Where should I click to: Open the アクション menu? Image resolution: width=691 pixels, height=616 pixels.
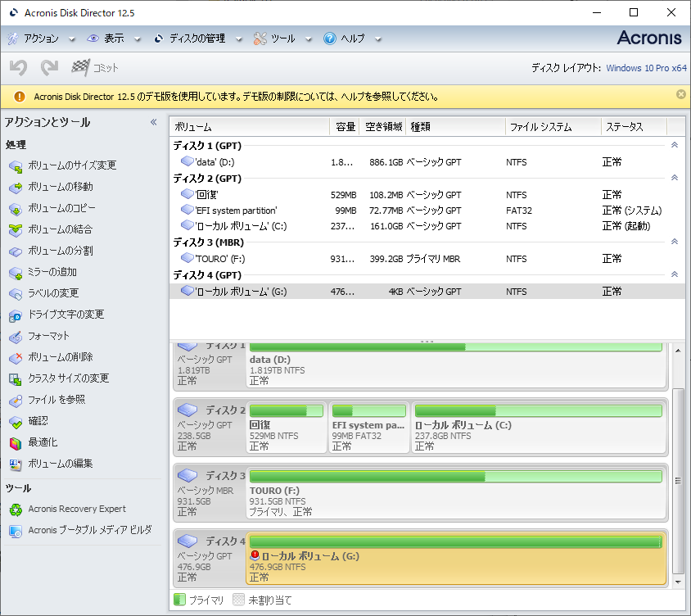point(41,38)
